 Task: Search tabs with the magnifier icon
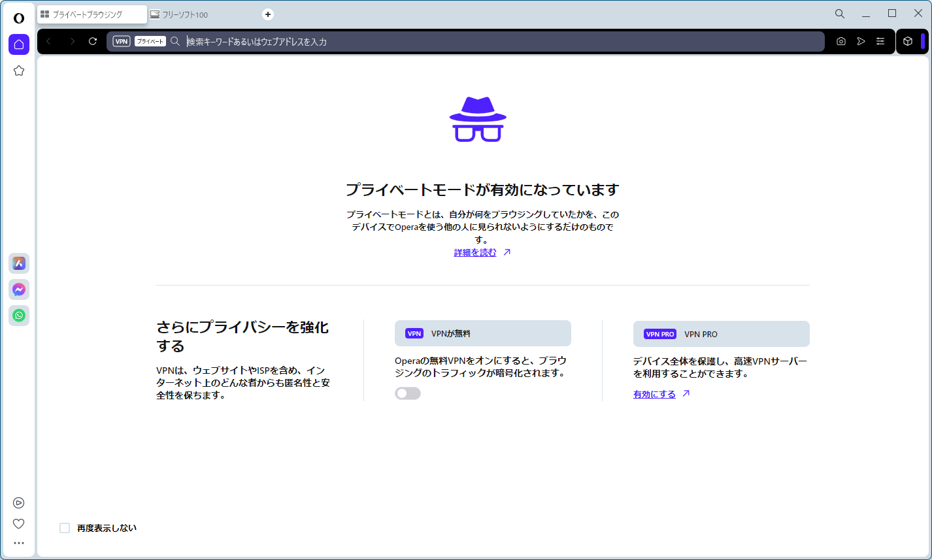tap(840, 14)
